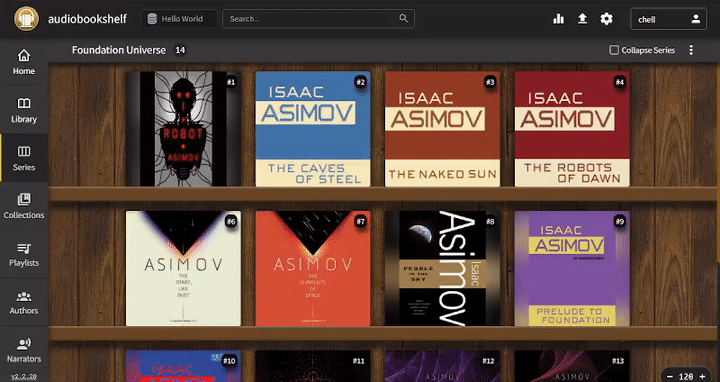
Task: Open Narrators in the sidebar
Action: (x=24, y=349)
